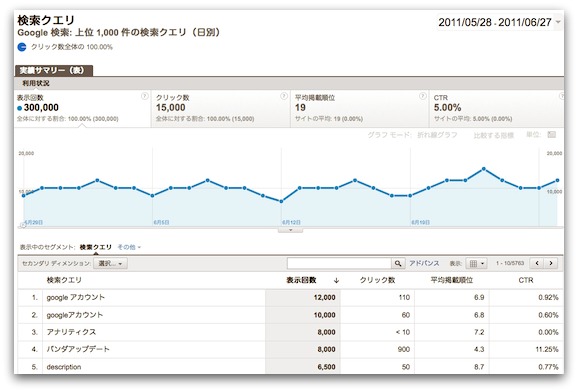This screenshot has height=392, width=578.
Task: Click help icon on 平均掲載順位 tile
Action: [x=423, y=96]
